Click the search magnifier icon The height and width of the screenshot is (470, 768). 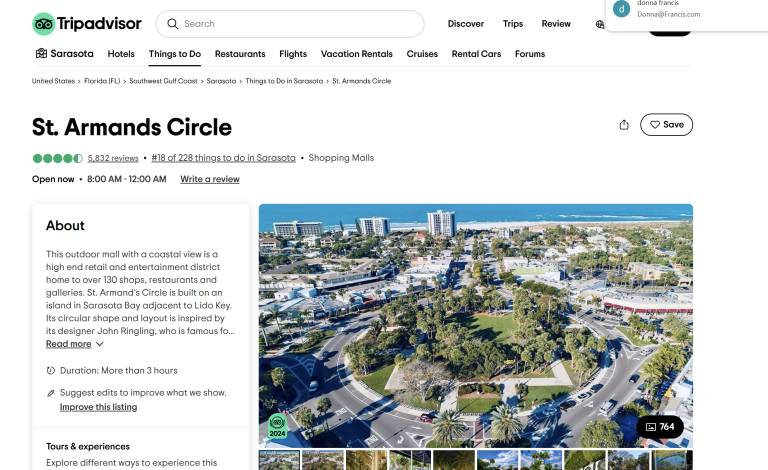pyautogui.click(x=172, y=24)
